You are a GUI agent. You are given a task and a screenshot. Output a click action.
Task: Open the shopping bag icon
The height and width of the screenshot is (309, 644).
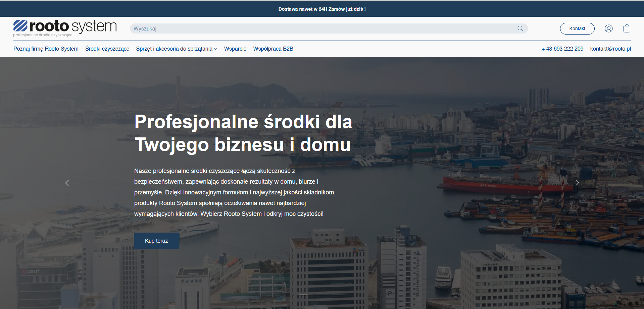(x=626, y=28)
